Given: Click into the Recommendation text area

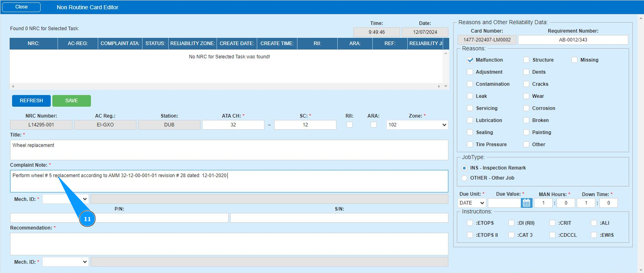Looking at the screenshot, I should tap(229, 244).
